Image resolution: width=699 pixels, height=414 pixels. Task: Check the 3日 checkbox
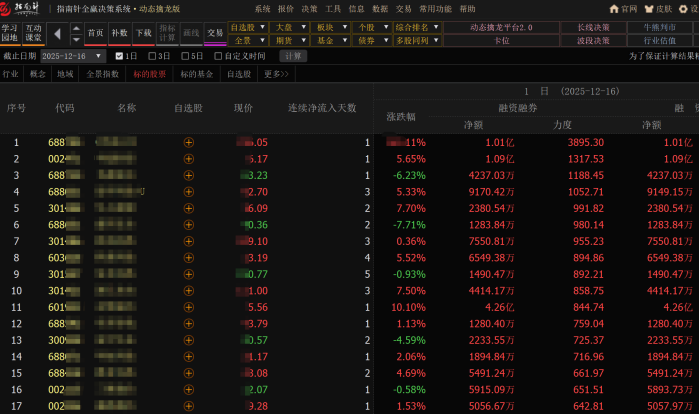click(x=152, y=56)
